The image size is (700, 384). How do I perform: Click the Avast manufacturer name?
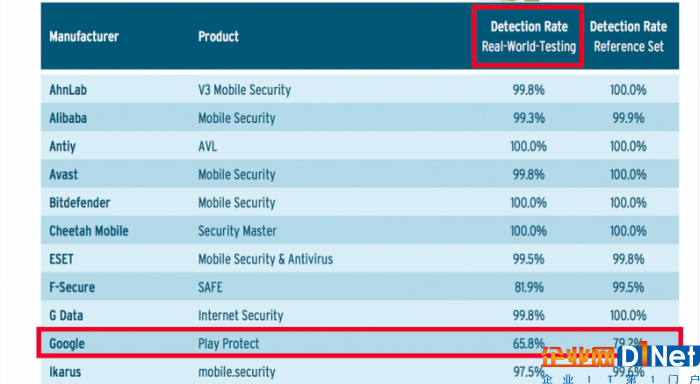(x=63, y=175)
